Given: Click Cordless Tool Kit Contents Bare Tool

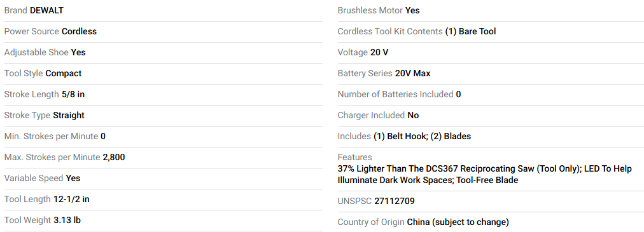Looking at the screenshot, I should click(471, 32).
